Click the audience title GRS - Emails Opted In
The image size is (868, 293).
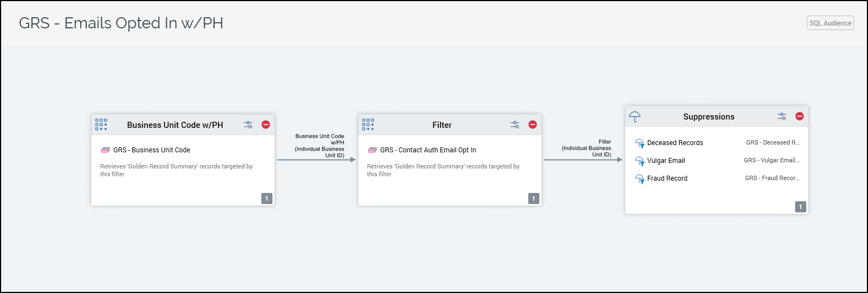click(121, 23)
